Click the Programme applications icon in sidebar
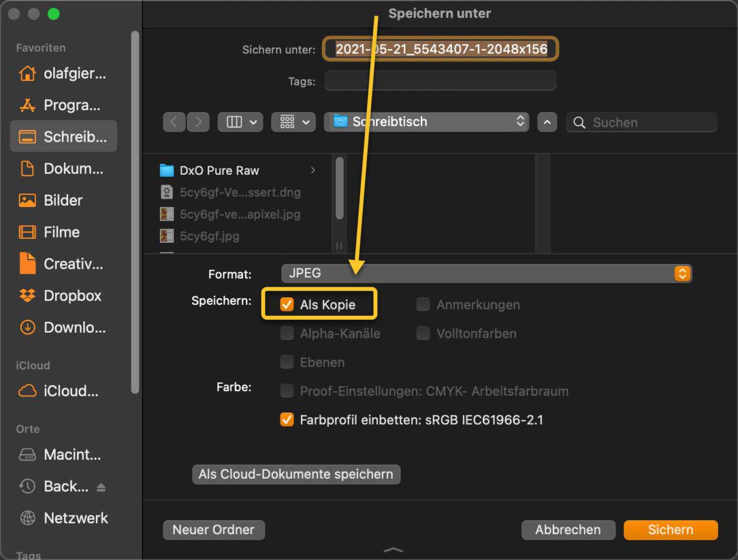The height and width of the screenshot is (560, 738). (27, 105)
